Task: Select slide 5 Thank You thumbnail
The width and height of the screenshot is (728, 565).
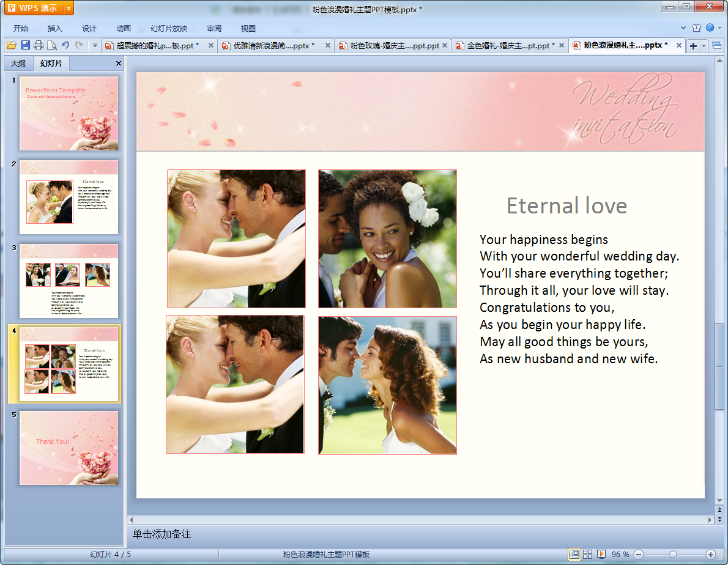Action: click(x=69, y=448)
